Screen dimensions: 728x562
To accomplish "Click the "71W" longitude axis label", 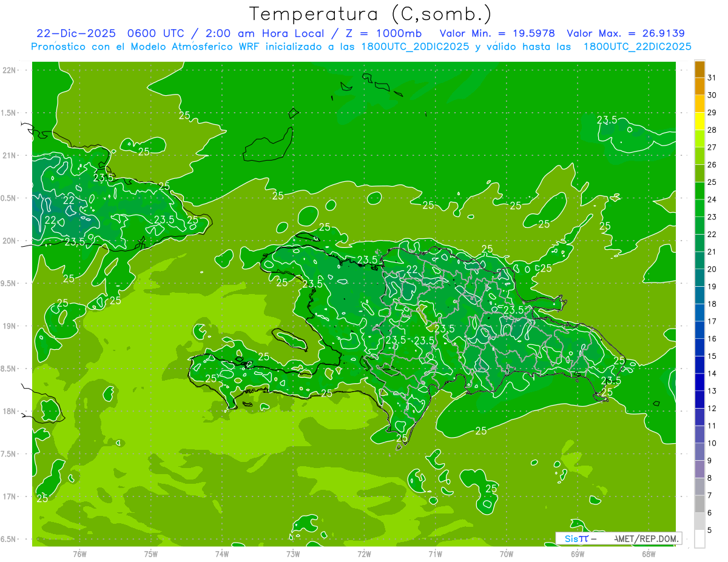I will (x=435, y=554).
